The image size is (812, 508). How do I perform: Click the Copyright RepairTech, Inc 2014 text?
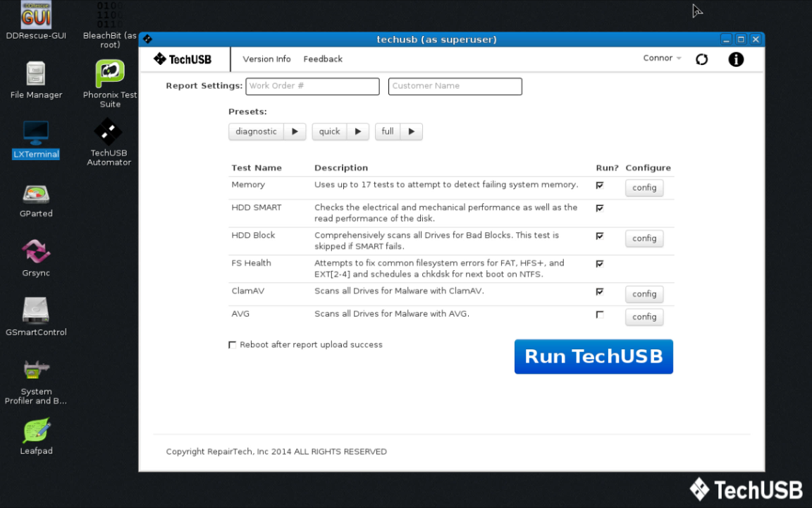(x=276, y=452)
